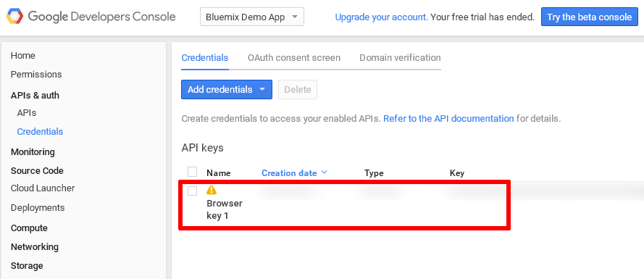Open the Bluemix Demo App project dropdown
This screenshot has height=279, width=644.
(252, 17)
